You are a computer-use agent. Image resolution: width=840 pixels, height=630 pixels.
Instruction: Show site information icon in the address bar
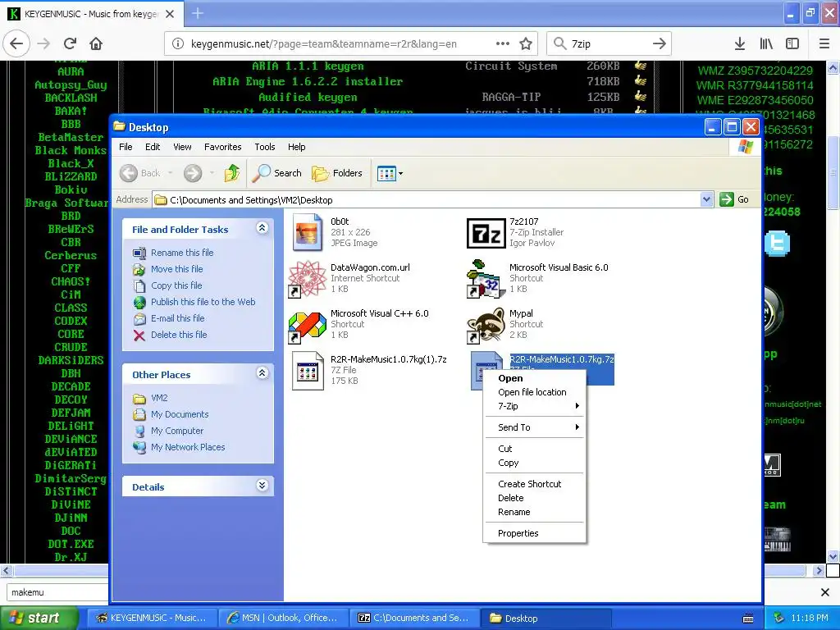click(x=178, y=44)
